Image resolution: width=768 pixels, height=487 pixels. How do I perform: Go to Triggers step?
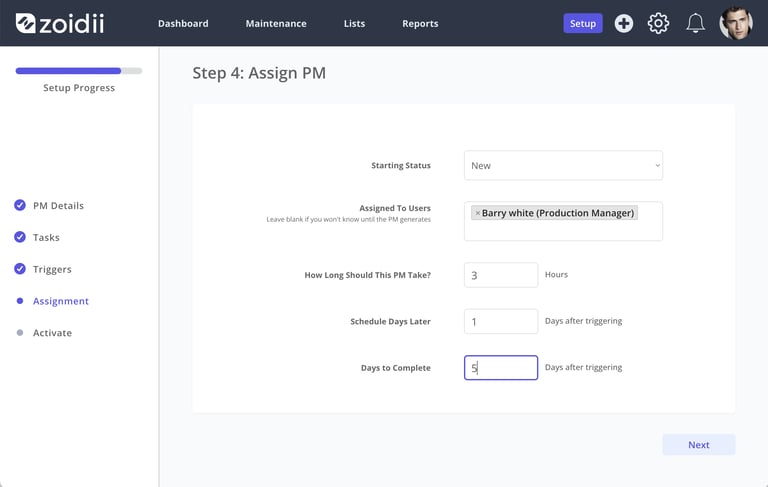pyautogui.click(x=52, y=269)
